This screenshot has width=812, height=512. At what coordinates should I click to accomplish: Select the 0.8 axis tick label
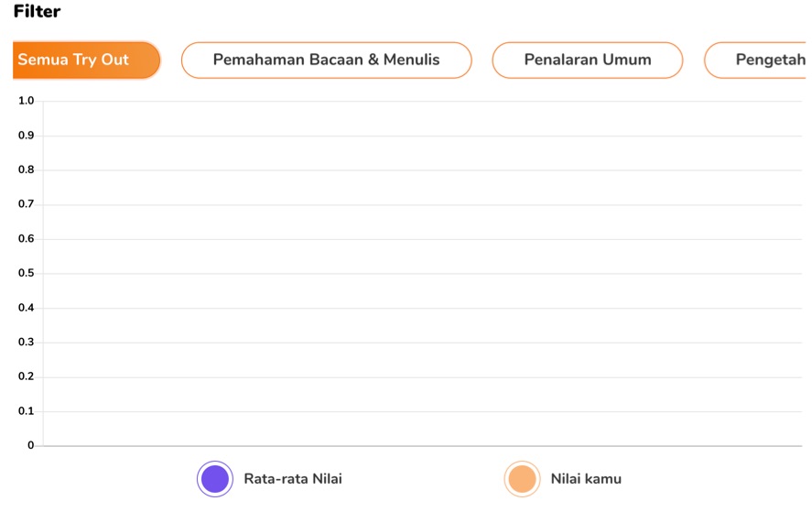(26, 169)
